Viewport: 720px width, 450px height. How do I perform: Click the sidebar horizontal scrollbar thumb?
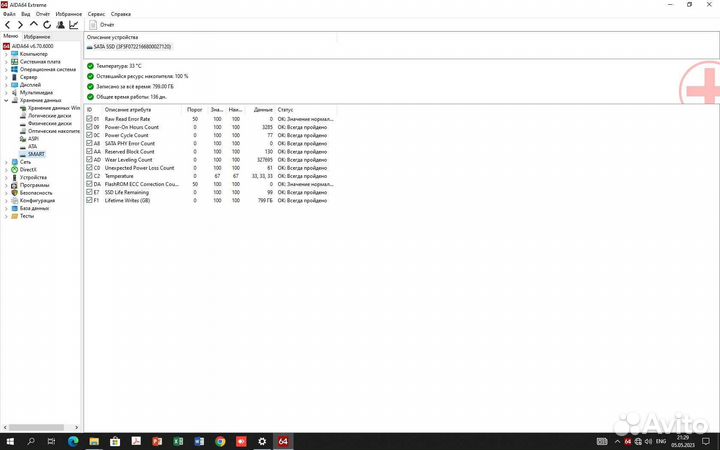(x=36, y=428)
